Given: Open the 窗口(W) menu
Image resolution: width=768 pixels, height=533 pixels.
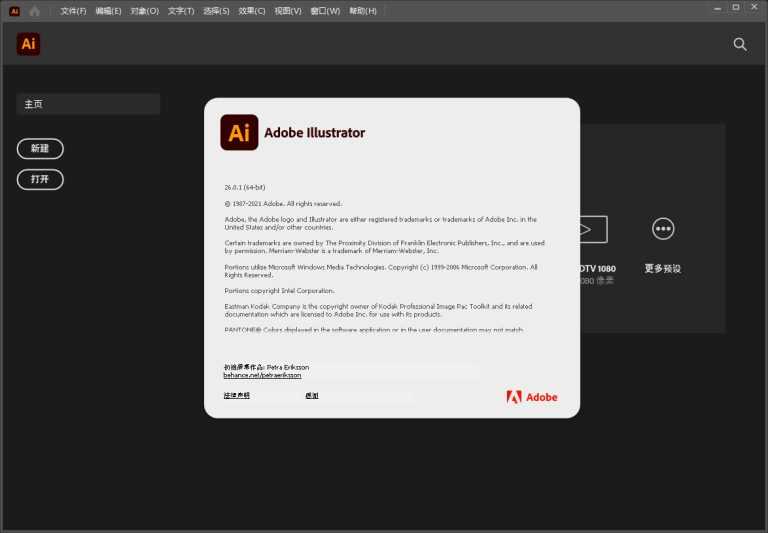Looking at the screenshot, I should 325,11.
